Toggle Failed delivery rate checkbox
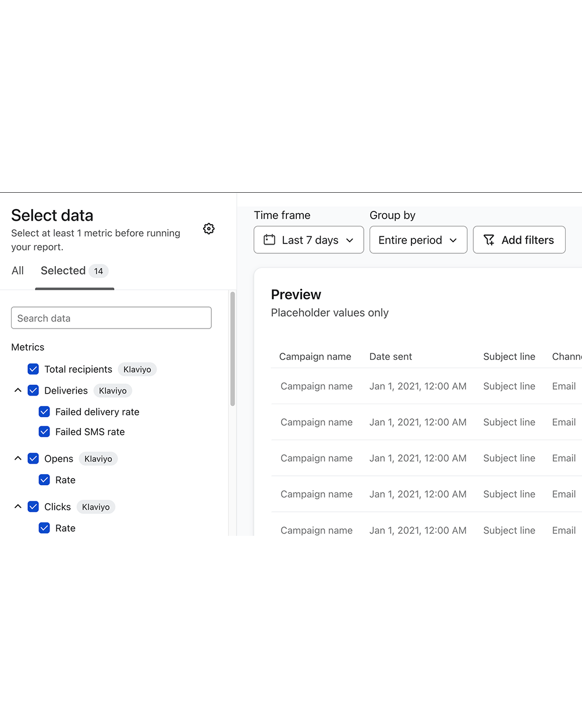Screen dimensions: 582x728 tap(44, 412)
